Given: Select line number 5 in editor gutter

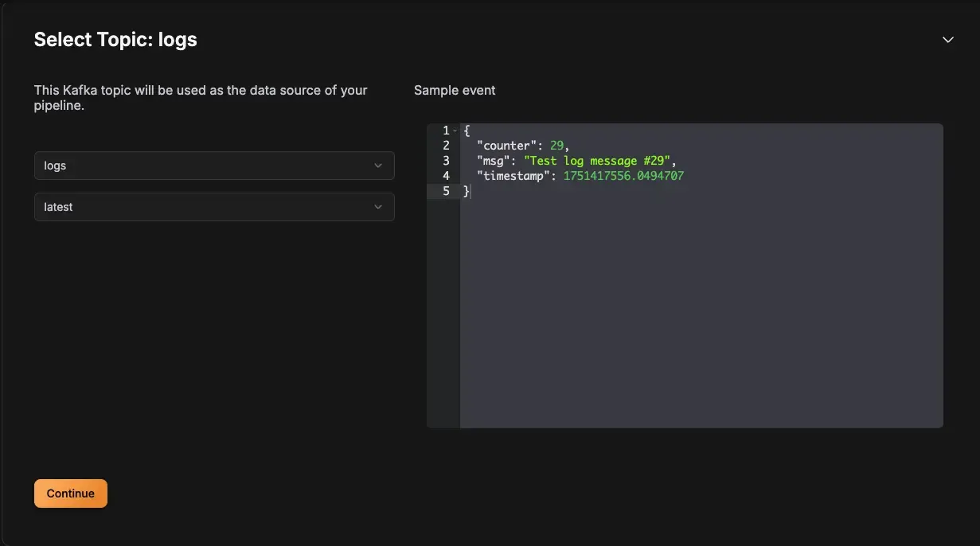Looking at the screenshot, I should tap(446, 191).
